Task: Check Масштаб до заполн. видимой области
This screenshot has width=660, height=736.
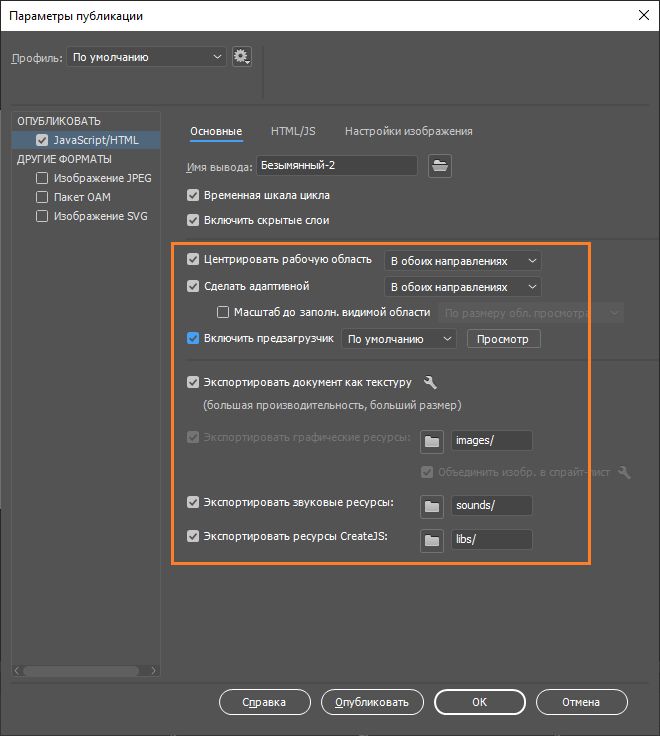Action: point(223,312)
